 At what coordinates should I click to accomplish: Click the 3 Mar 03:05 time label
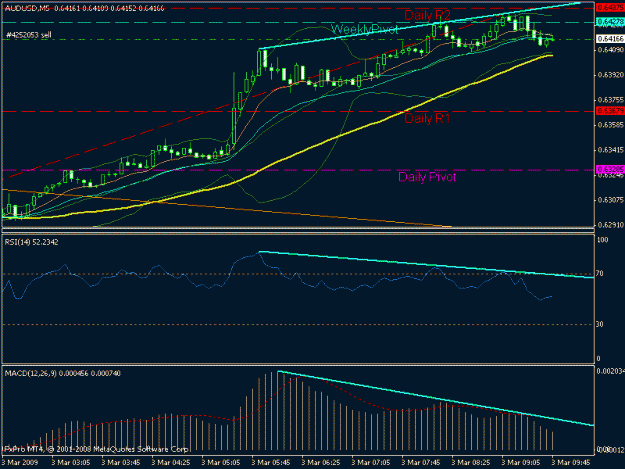pos(71,463)
